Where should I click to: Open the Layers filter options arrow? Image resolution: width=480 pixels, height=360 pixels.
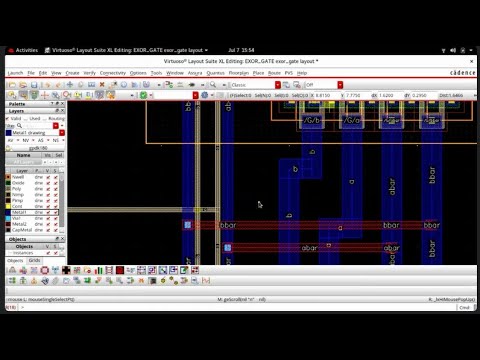pyautogui.click(x=62, y=126)
